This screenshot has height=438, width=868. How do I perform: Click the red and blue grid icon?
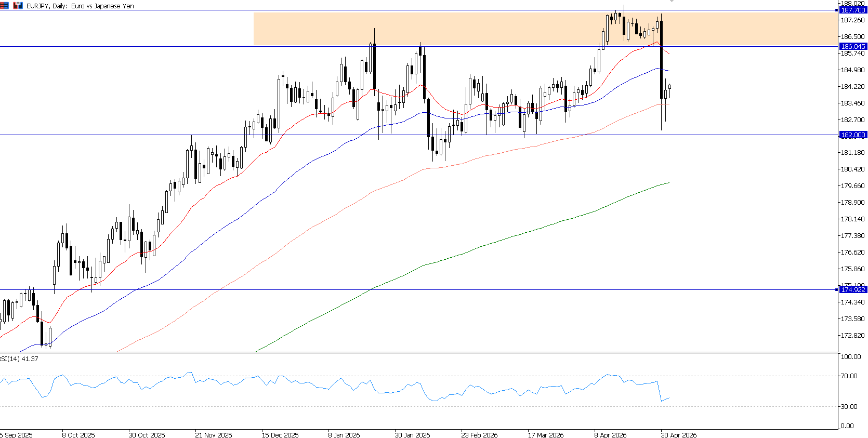coord(4,6)
